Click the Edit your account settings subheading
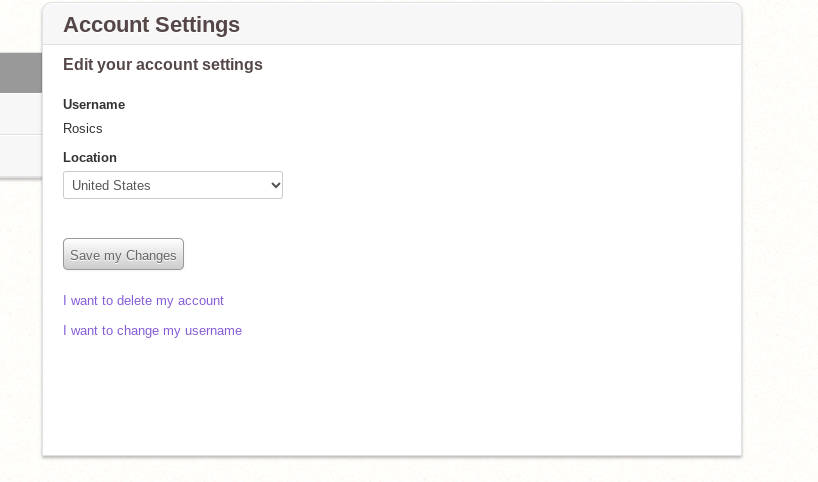 coord(162,65)
